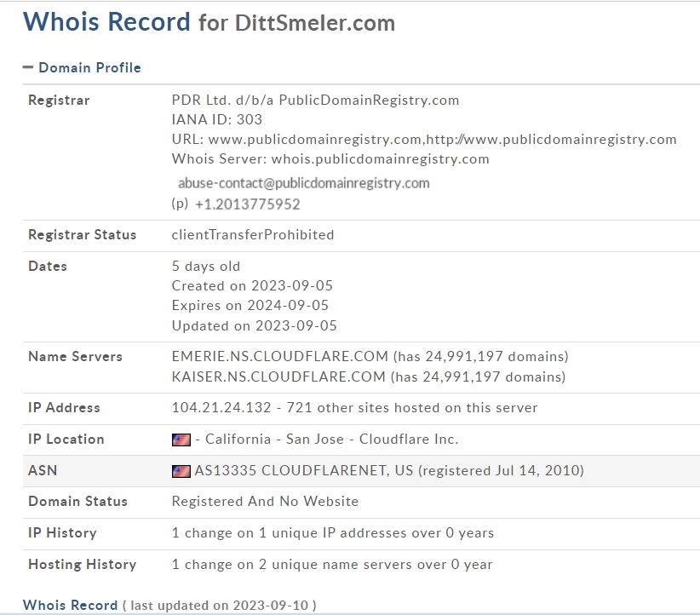This screenshot has height=615, width=700.
Task: Click 'California - San Jose - Cloudflare Inc.' location
Action: [x=332, y=440]
